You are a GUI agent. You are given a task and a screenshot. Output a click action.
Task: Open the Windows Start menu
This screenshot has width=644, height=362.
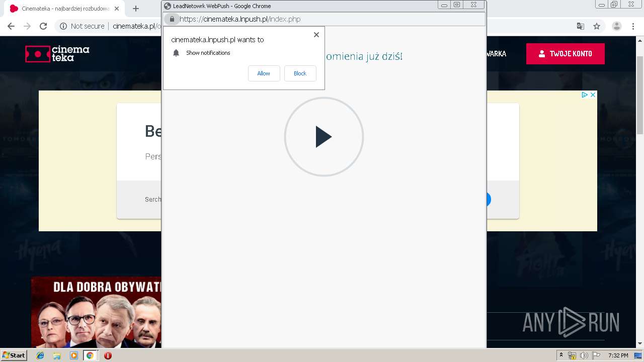pyautogui.click(x=14, y=355)
